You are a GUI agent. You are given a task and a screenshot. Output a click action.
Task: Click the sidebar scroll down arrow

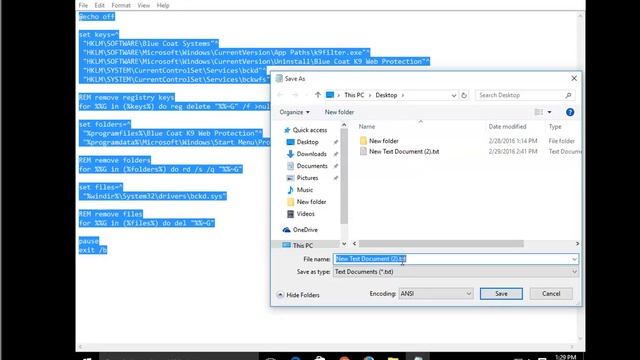tap(344, 244)
